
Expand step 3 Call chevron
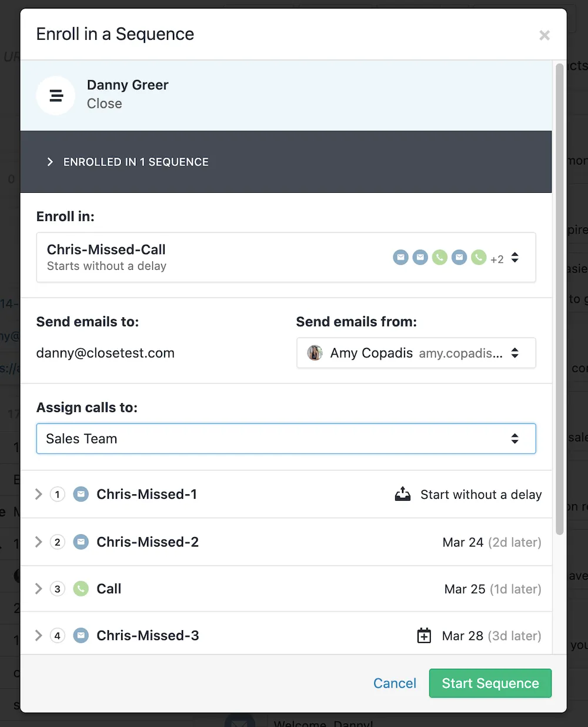(39, 589)
